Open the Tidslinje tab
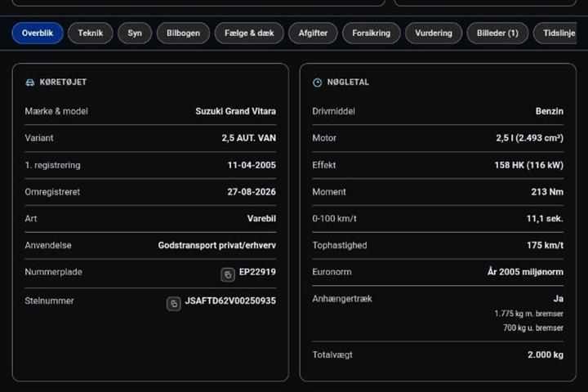This screenshot has height=392, width=588. (557, 33)
